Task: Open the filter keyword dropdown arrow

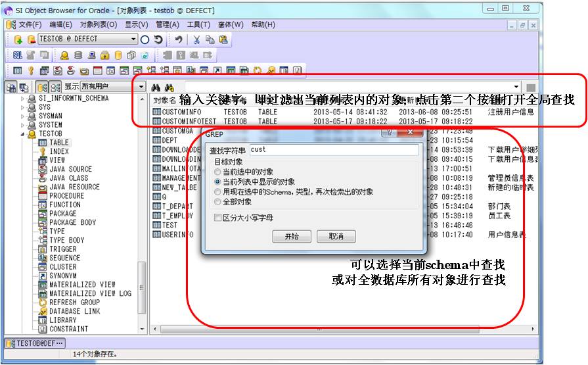Action: pos(516,87)
